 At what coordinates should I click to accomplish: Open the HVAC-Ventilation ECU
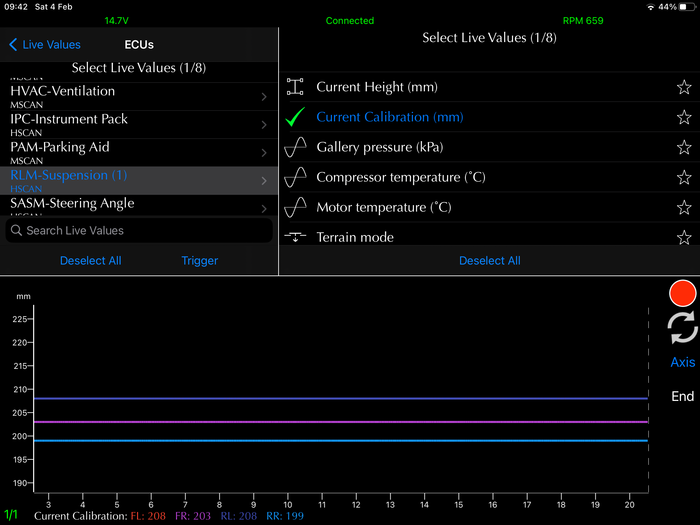click(139, 96)
